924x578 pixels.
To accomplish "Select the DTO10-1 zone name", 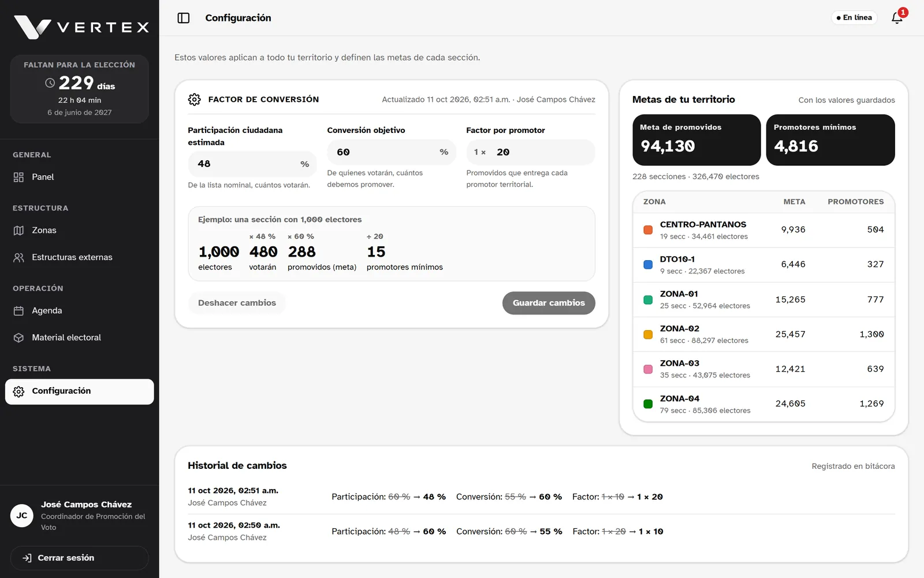I will [x=677, y=259].
